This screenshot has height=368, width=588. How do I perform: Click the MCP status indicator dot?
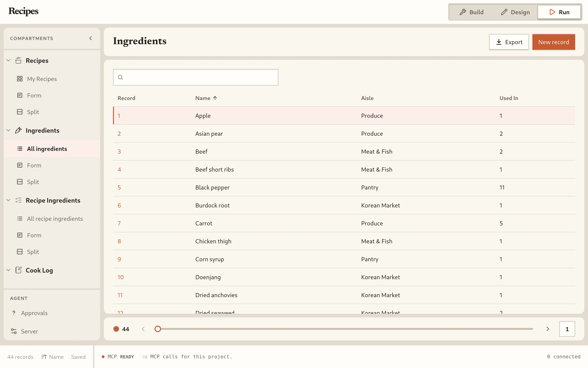pos(103,357)
